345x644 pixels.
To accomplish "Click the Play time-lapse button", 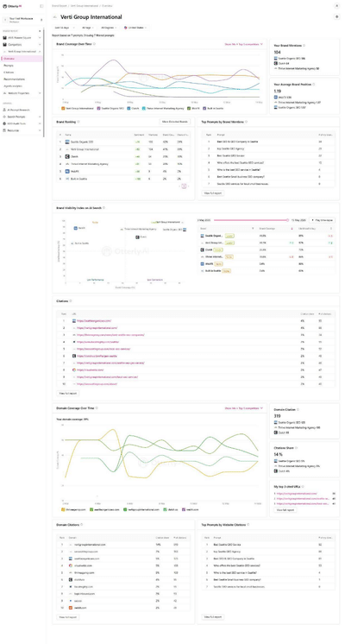I will [x=322, y=220].
